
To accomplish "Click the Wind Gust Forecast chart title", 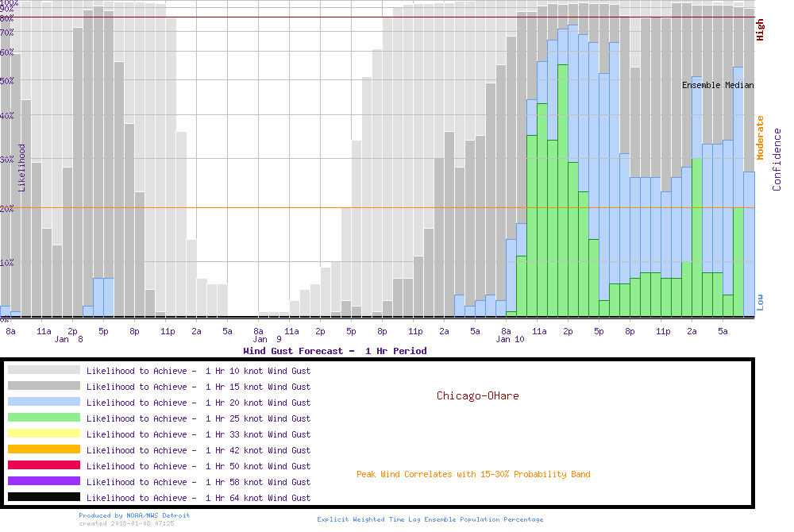I will click(334, 351).
